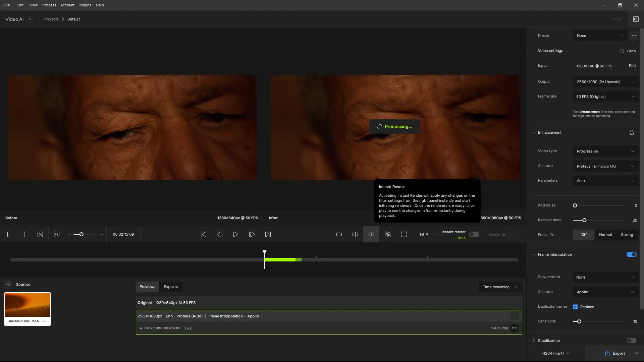Screen dimensions: 644x362
Task: Turn off Frame interpolation switch
Action: (631, 254)
